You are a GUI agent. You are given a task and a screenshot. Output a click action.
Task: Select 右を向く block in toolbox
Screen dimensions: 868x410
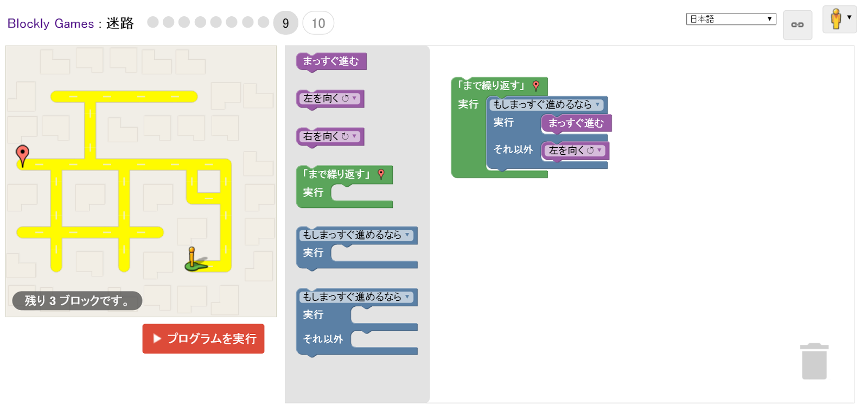330,136
